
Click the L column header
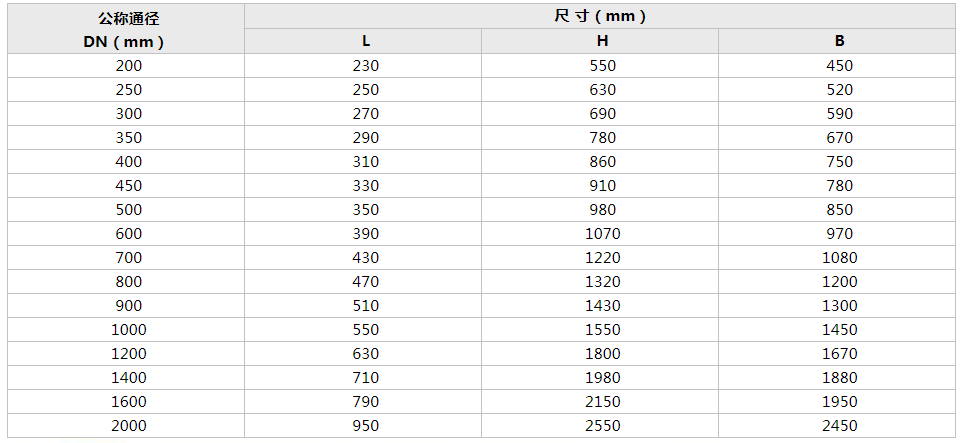pos(363,41)
